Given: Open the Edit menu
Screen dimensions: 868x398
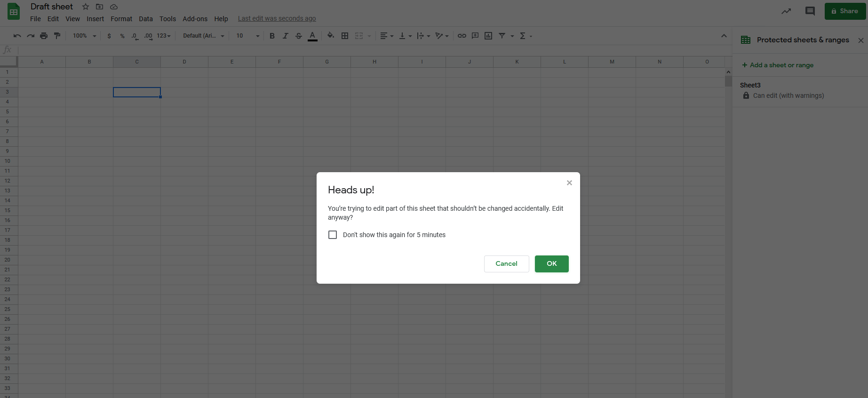Looking at the screenshot, I should [x=53, y=19].
